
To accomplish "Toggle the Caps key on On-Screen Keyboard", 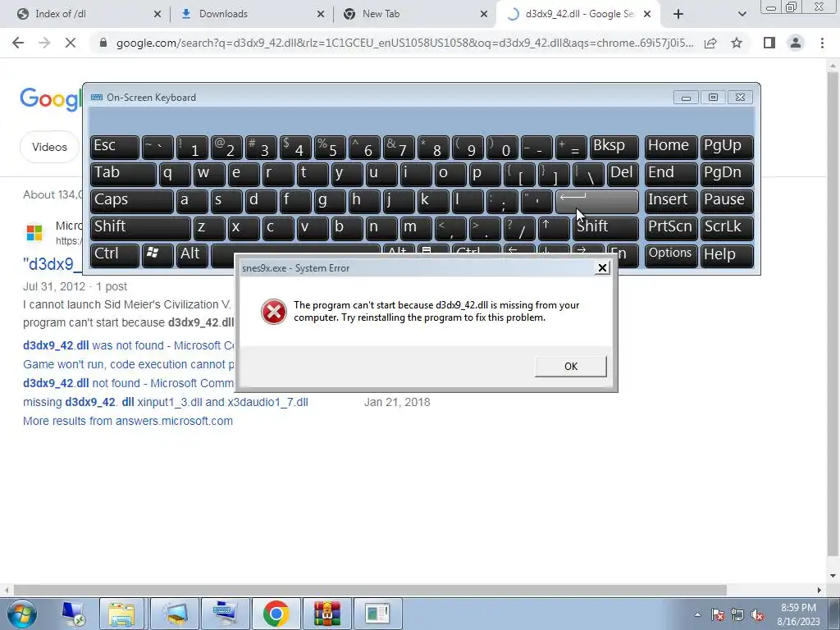I will pos(132,201).
